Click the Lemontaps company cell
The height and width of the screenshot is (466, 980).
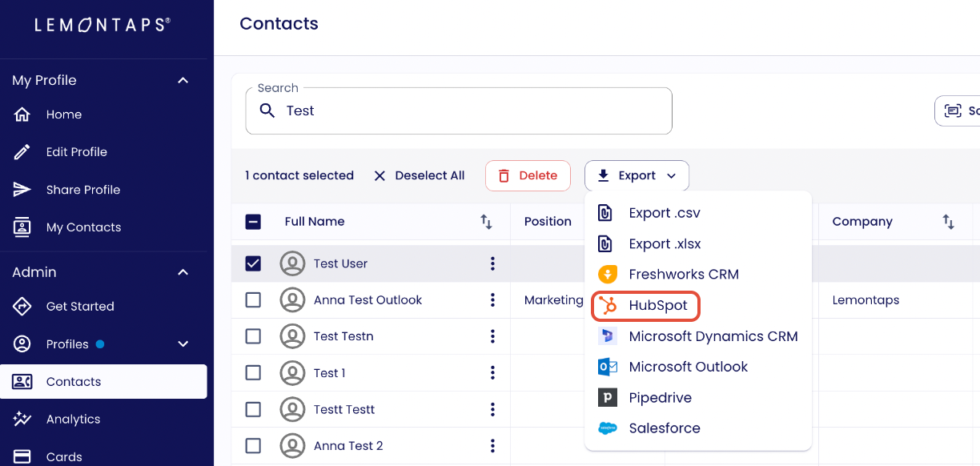[866, 300]
